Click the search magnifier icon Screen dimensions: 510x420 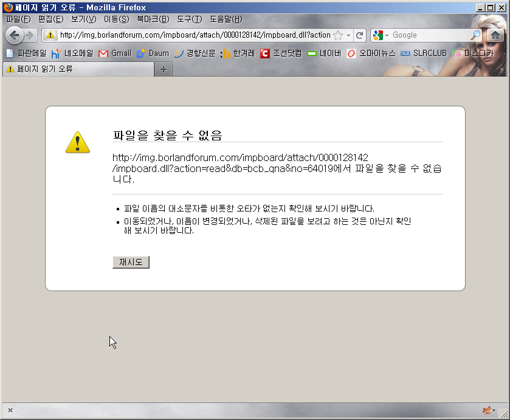[476, 35]
